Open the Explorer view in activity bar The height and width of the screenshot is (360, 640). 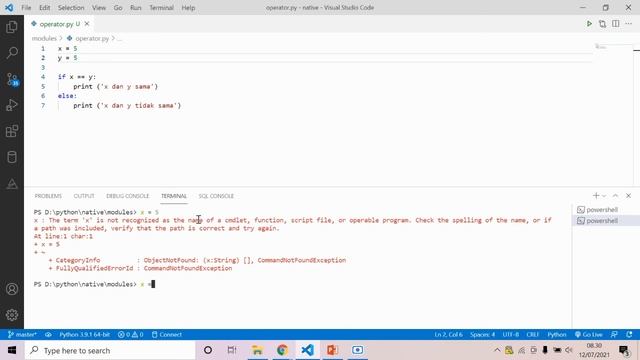pos(12,27)
